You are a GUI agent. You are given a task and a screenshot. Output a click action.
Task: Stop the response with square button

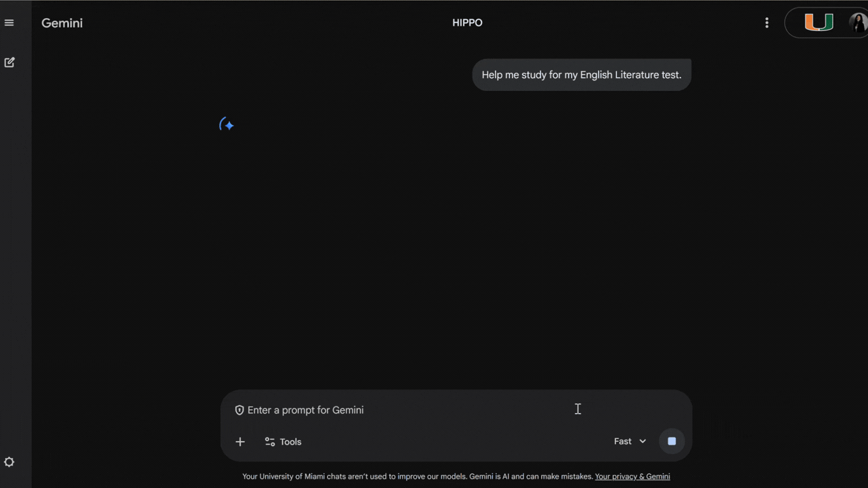tap(672, 441)
